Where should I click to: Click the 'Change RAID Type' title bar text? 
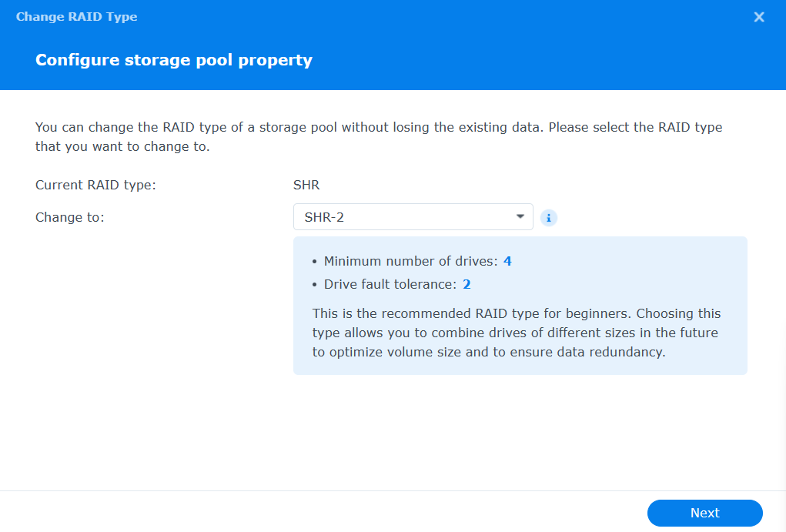pyautogui.click(x=75, y=16)
